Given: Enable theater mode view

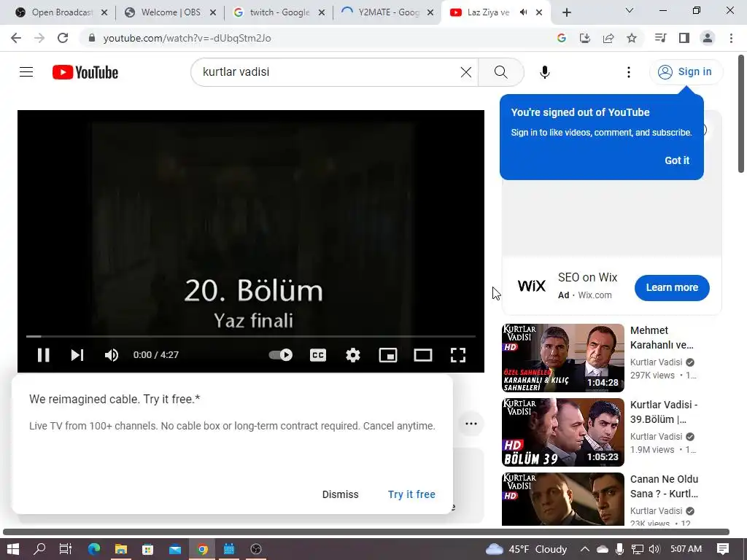Looking at the screenshot, I should coord(423,355).
